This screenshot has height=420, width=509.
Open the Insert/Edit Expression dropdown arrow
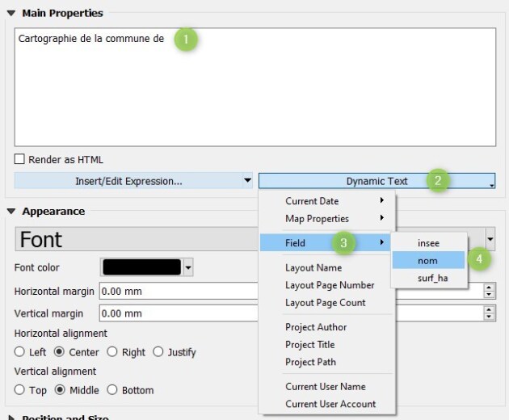point(248,180)
